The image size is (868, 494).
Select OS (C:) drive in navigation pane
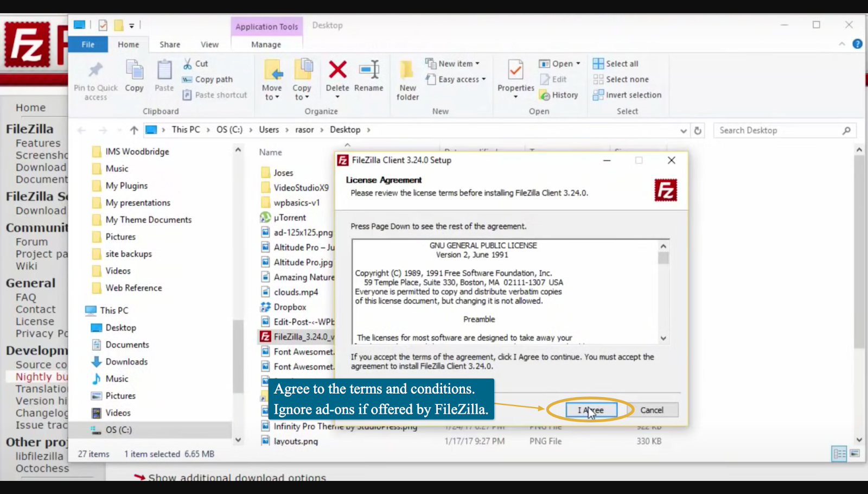118,430
